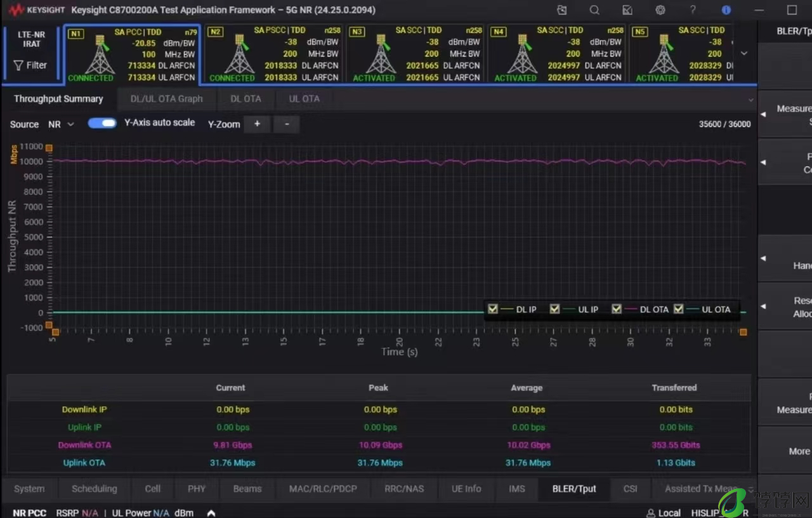Click the Local user icon in status bar
The height and width of the screenshot is (518, 812).
point(650,513)
